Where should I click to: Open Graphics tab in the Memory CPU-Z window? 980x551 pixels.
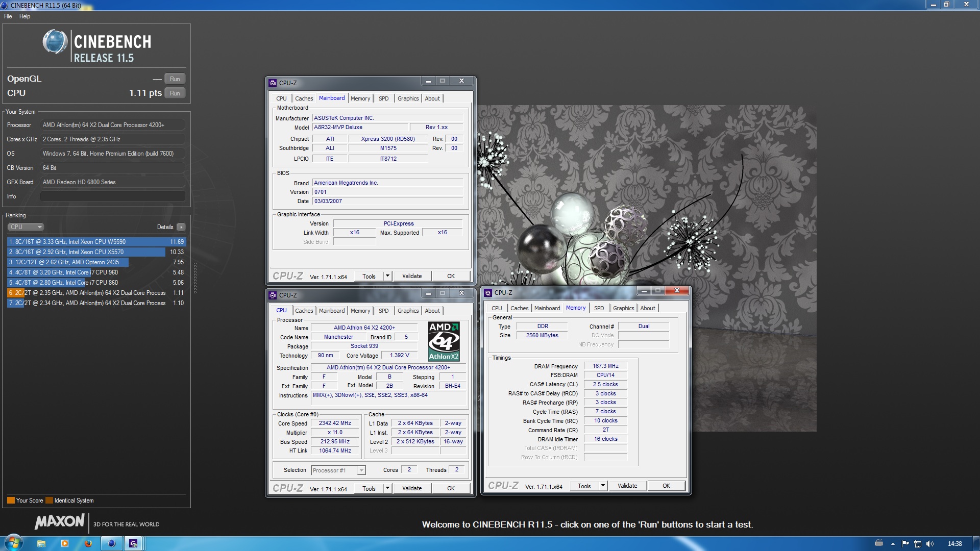(623, 308)
